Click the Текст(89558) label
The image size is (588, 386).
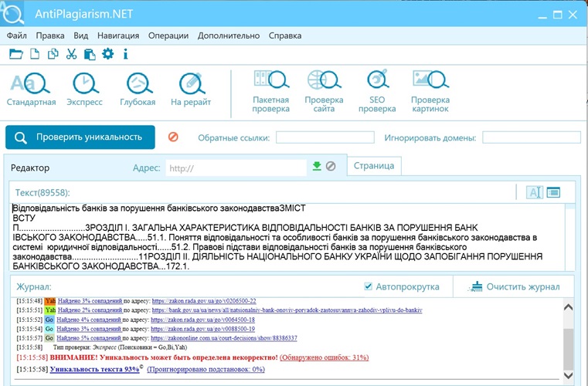click(x=42, y=193)
